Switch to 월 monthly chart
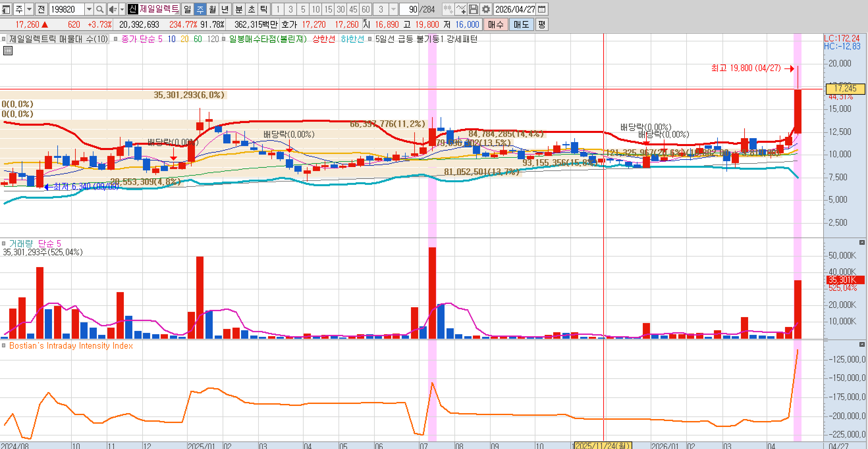Screen dimensions: 868x449 tap(213, 10)
